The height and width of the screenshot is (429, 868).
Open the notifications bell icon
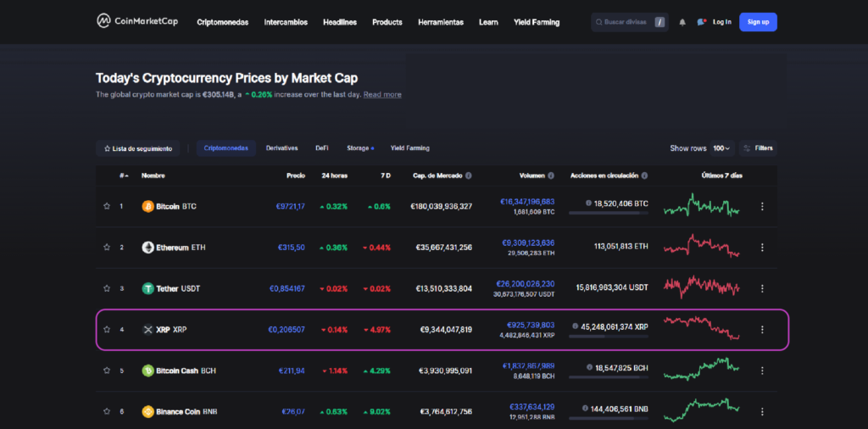(682, 22)
